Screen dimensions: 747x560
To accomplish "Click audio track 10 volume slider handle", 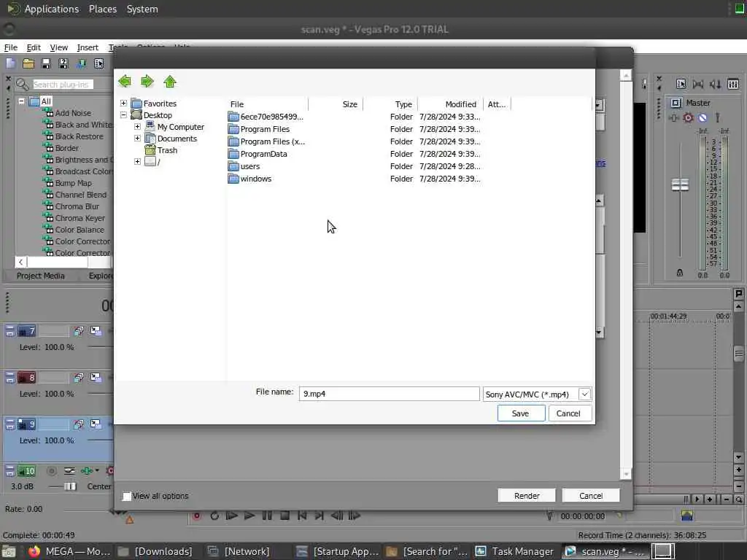I will point(69,486).
